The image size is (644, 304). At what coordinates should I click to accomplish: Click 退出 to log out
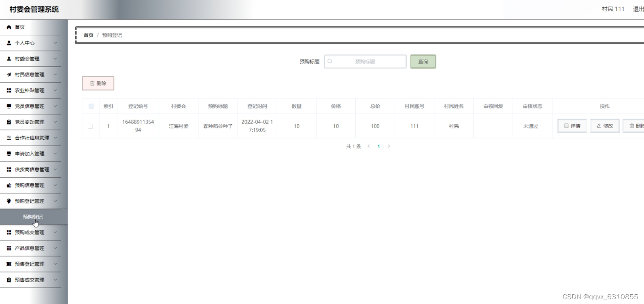tap(638, 9)
